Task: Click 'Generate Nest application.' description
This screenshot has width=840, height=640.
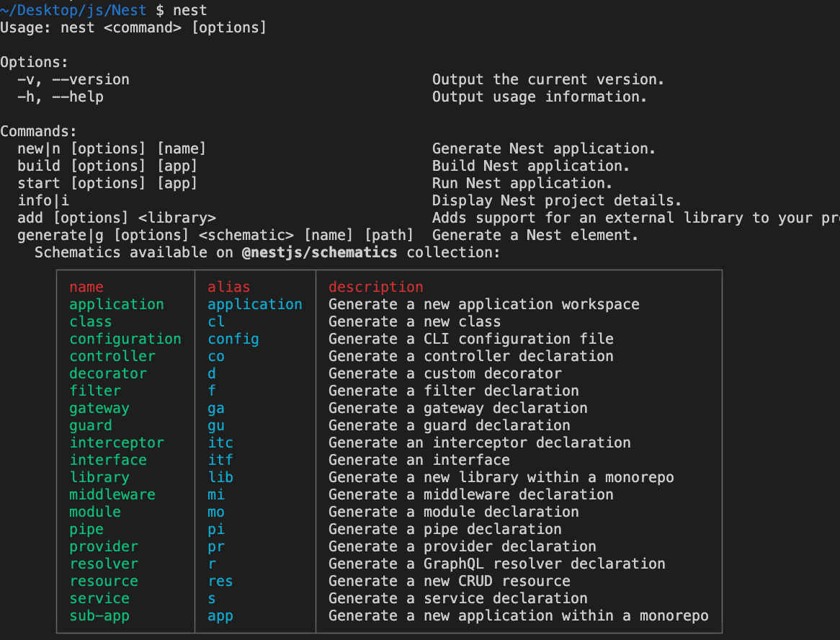Action: point(544,148)
